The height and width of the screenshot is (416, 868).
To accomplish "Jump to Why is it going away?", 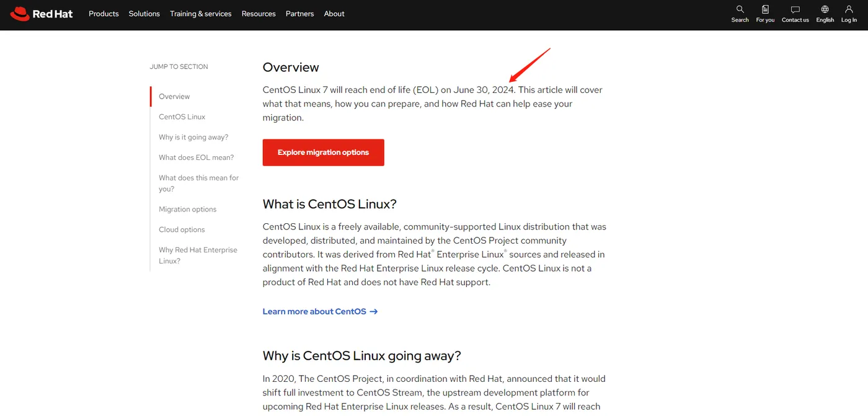I will 193,137.
